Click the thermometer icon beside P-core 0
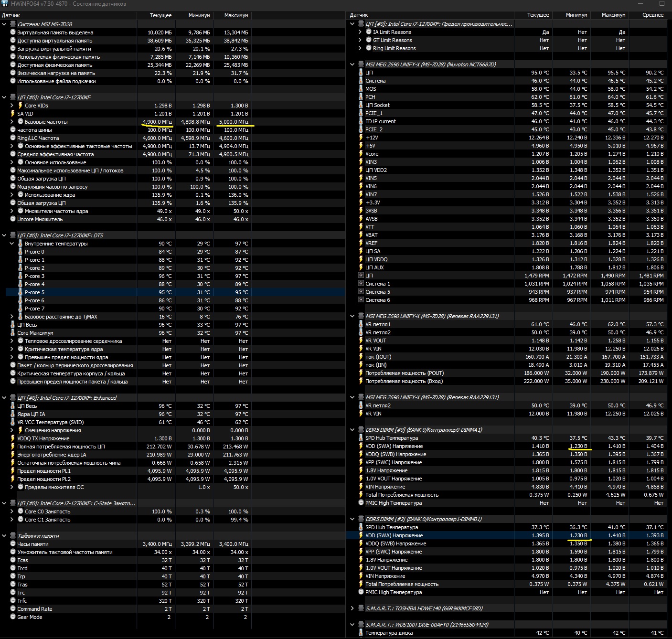Image resolution: width=672 pixels, height=639 pixels. (x=20, y=252)
